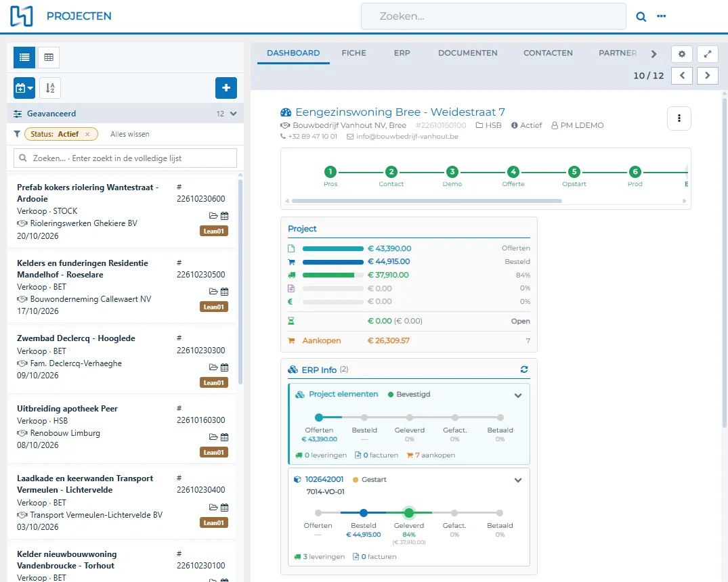
Task: Click the Offerten node in Project elementen
Action: (319, 418)
